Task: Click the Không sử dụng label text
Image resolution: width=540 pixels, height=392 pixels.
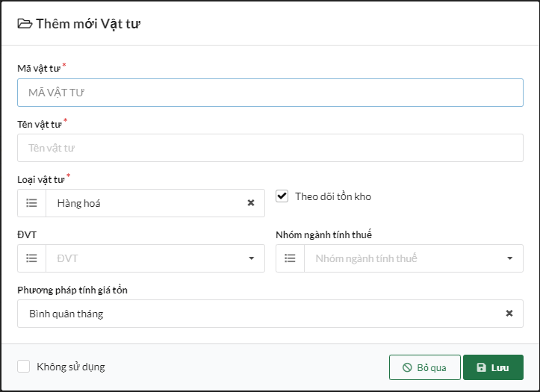Action: point(71,367)
